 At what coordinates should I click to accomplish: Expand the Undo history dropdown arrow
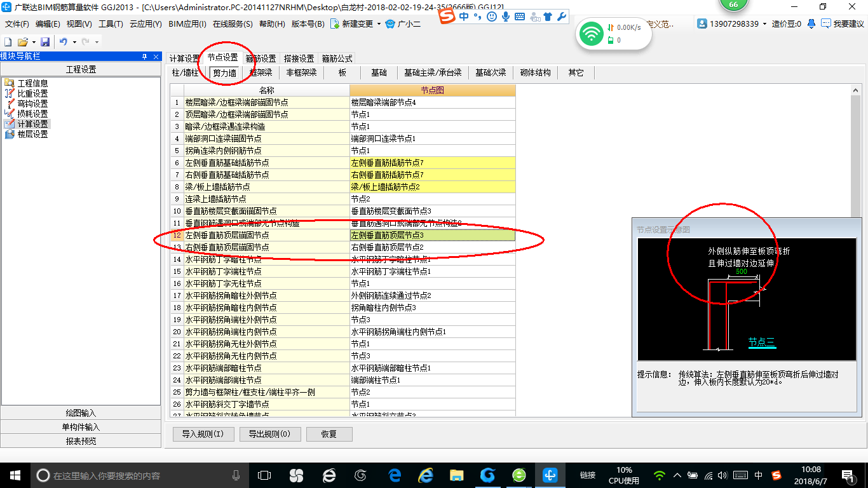[74, 42]
